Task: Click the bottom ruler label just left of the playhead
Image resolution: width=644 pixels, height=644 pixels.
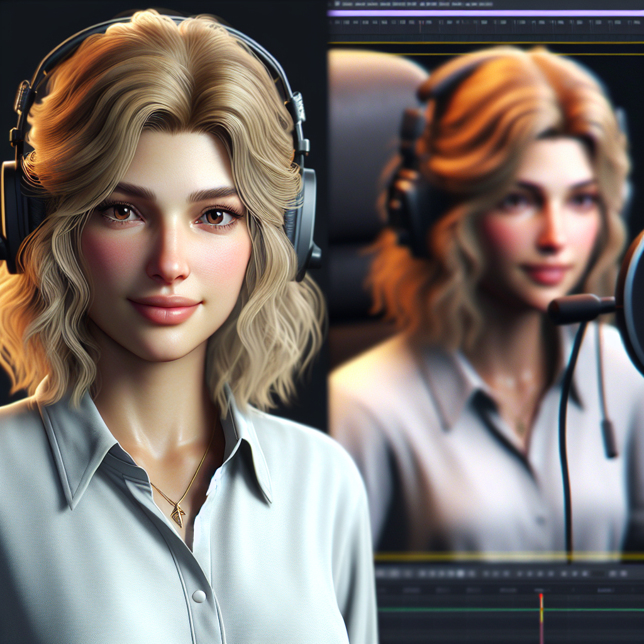Action: [x=508, y=591]
